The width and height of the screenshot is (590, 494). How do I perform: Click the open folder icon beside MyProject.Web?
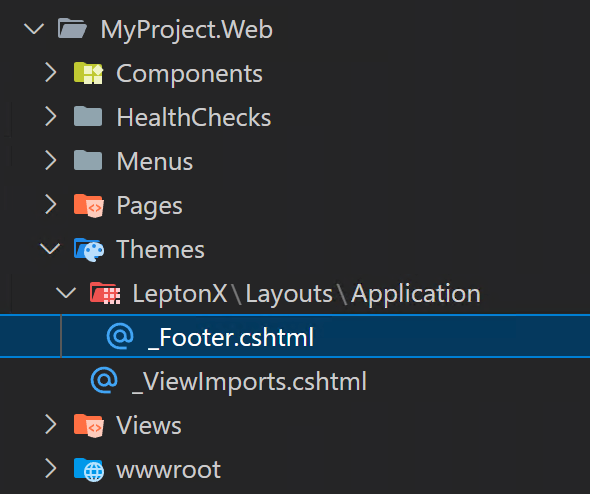[72, 29]
